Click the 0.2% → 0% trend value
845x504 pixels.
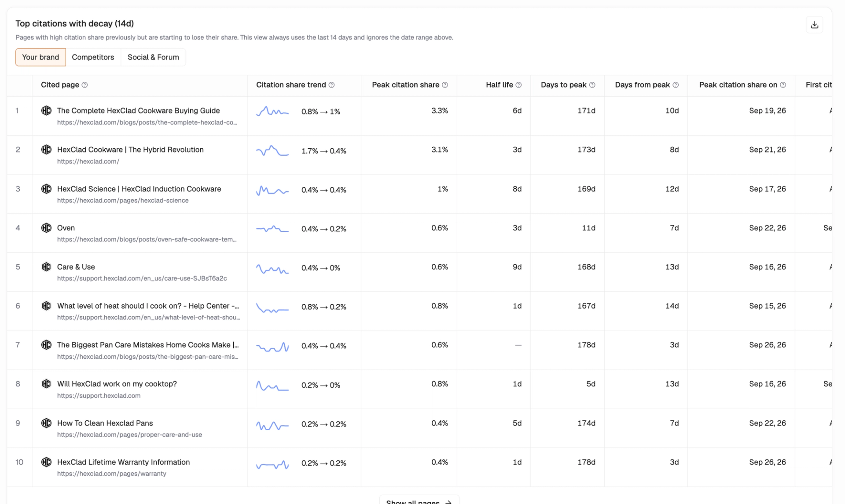pyautogui.click(x=321, y=385)
